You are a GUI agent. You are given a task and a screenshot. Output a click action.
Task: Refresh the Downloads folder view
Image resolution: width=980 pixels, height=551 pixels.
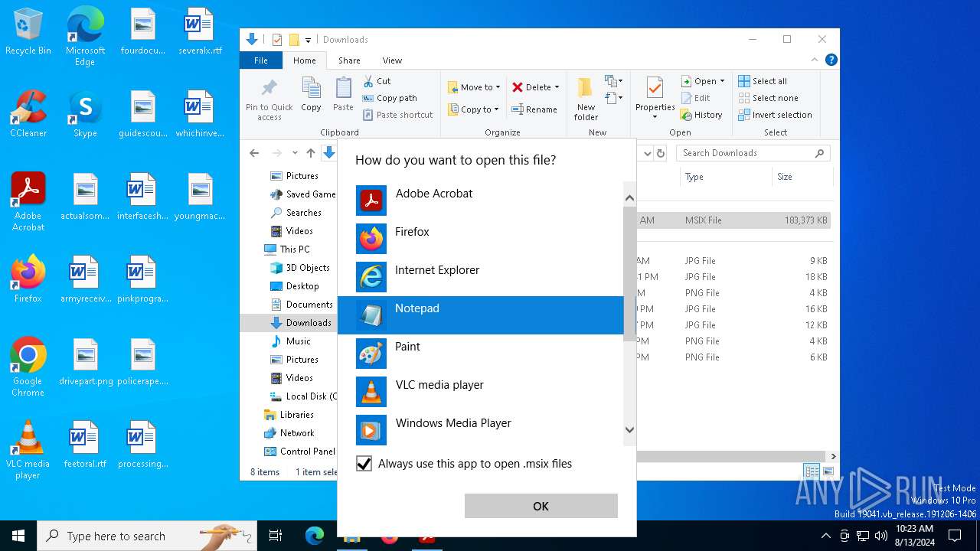point(661,153)
